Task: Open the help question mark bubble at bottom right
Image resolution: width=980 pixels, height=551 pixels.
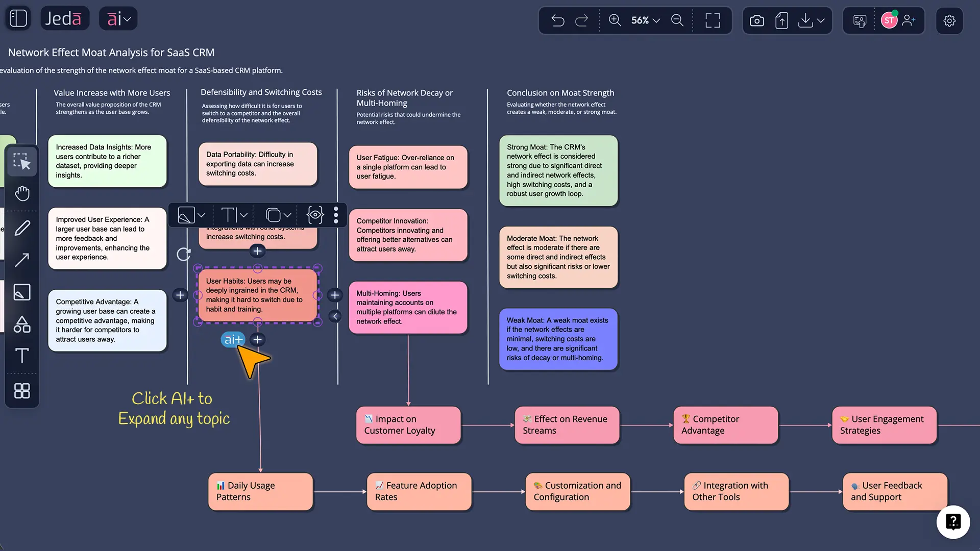Action: pyautogui.click(x=954, y=522)
